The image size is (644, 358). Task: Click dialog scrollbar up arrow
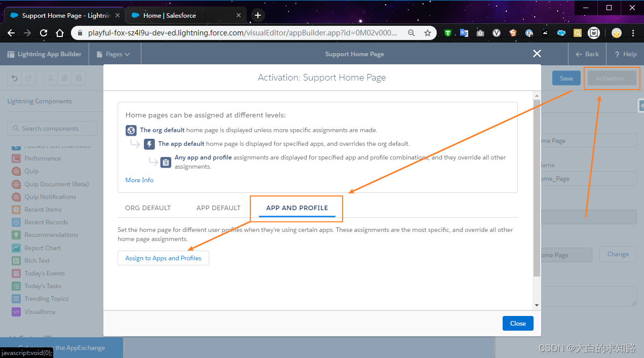click(537, 96)
